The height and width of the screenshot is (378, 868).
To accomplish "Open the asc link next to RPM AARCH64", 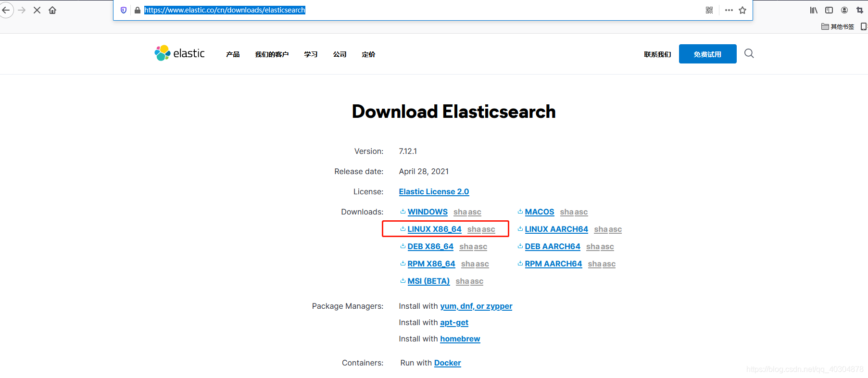I will click(609, 264).
